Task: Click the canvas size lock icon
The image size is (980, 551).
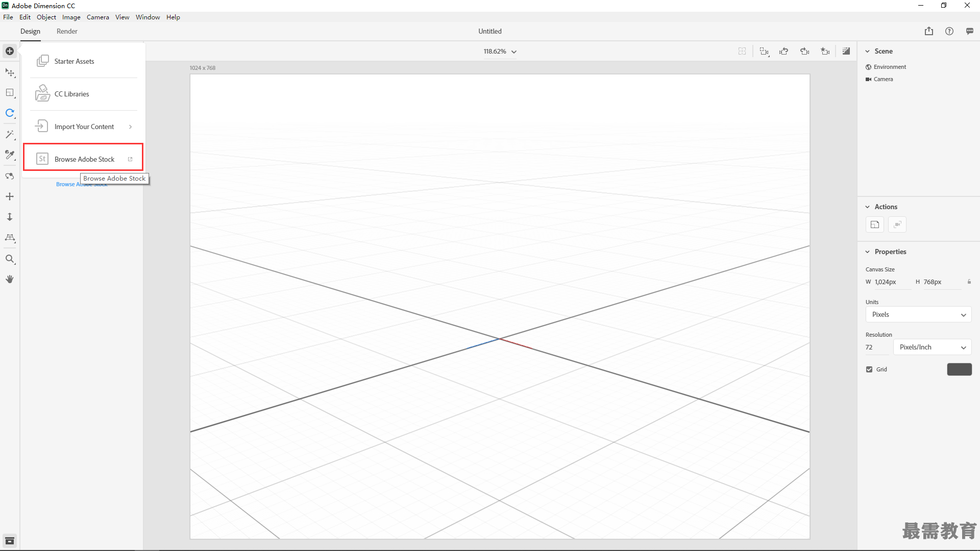Action: point(969,282)
